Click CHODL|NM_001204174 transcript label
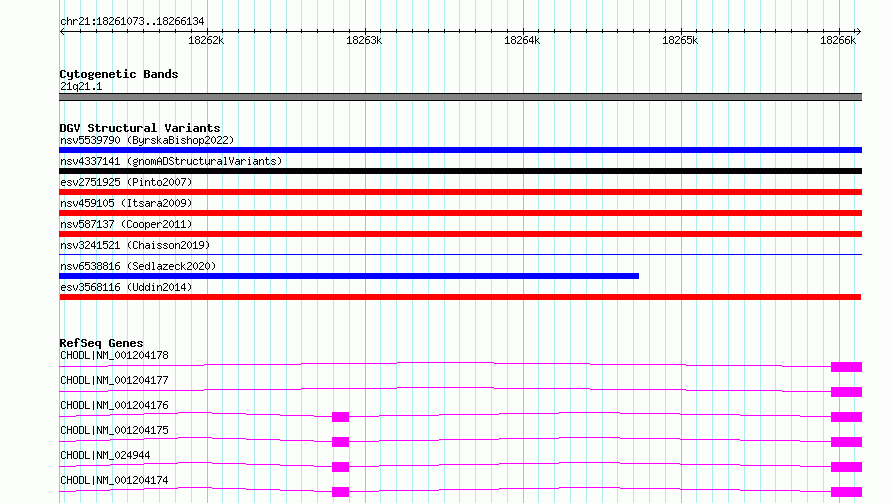 [x=114, y=480]
